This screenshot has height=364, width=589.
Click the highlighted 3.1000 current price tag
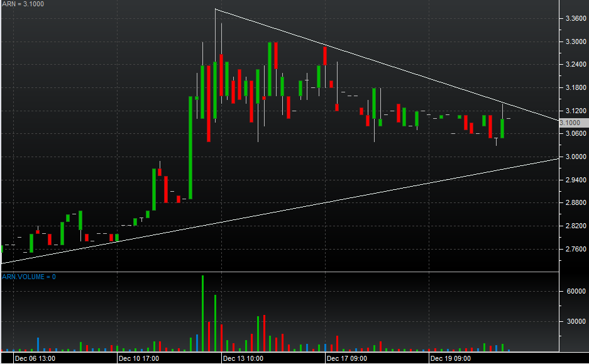[x=573, y=123]
